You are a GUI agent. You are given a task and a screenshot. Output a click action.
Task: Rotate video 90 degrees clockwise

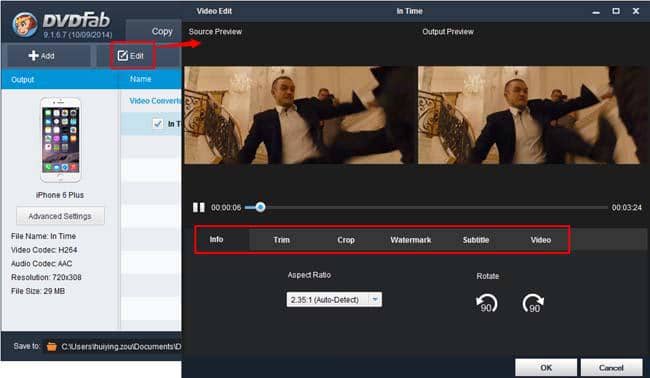(x=533, y=303)
